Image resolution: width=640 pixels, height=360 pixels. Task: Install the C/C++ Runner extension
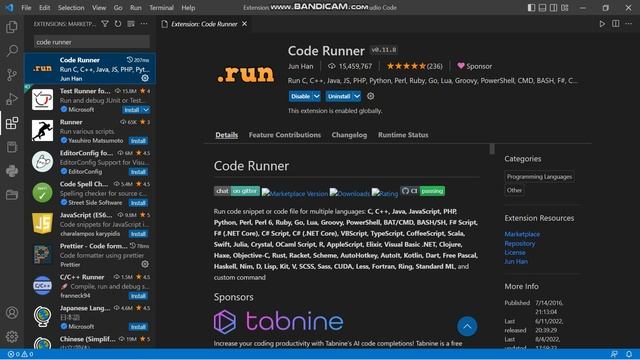138,296
